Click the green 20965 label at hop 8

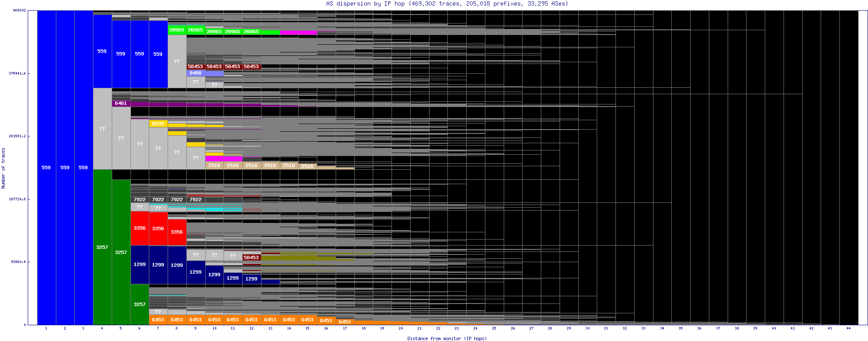point(177,30)
